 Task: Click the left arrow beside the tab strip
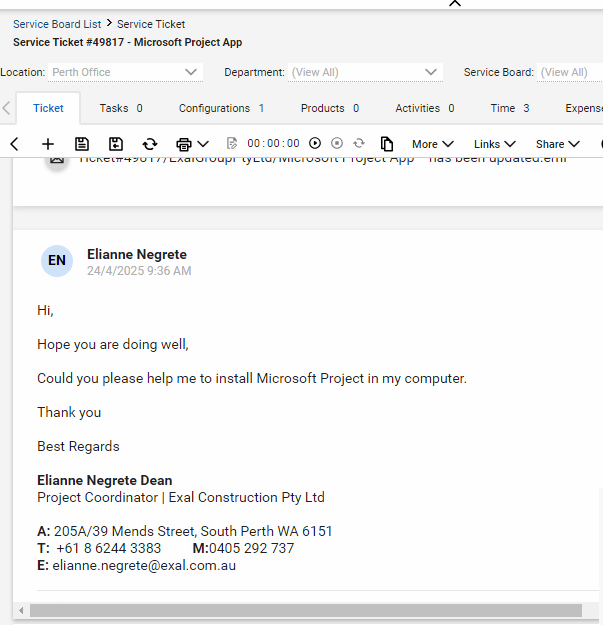coord(6,108)
